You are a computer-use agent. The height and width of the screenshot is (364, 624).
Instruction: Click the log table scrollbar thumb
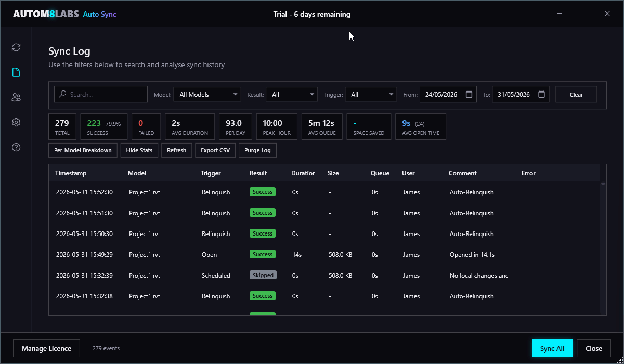coord(603,184)
